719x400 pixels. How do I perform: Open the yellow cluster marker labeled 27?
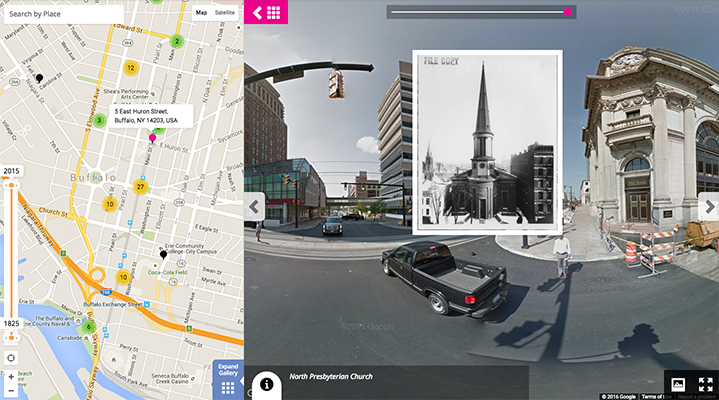[x=140, y=187]
